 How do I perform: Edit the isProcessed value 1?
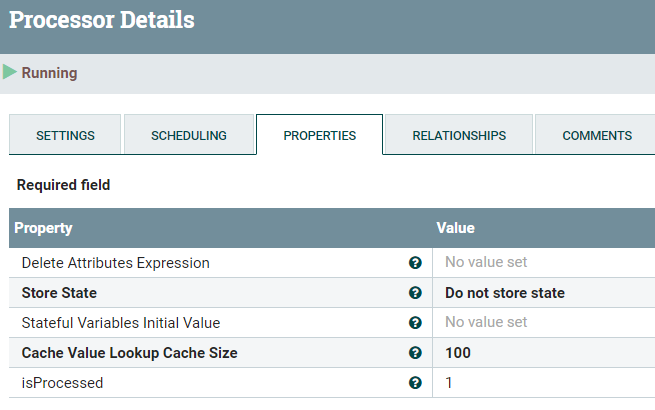(449, 383)
